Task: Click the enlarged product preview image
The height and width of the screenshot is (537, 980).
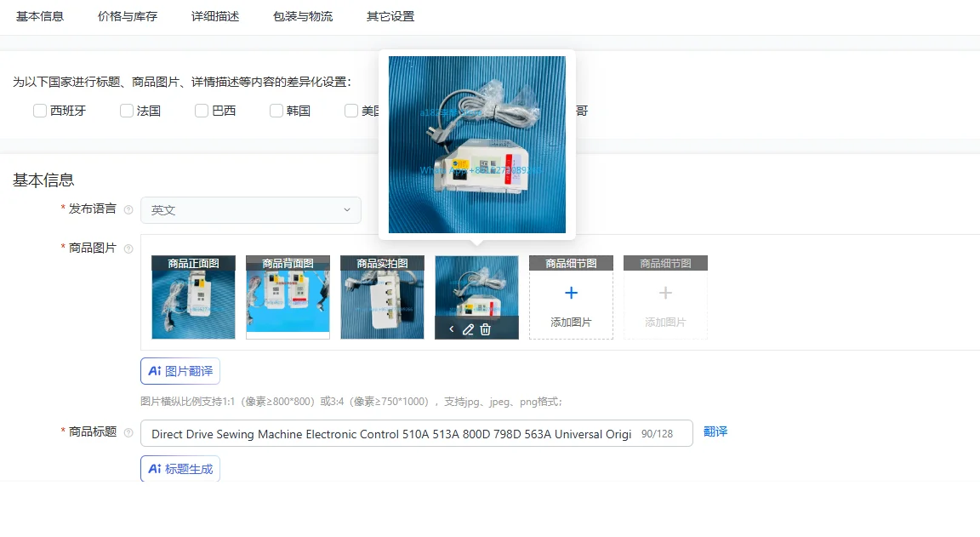Action: coord(477,145)
